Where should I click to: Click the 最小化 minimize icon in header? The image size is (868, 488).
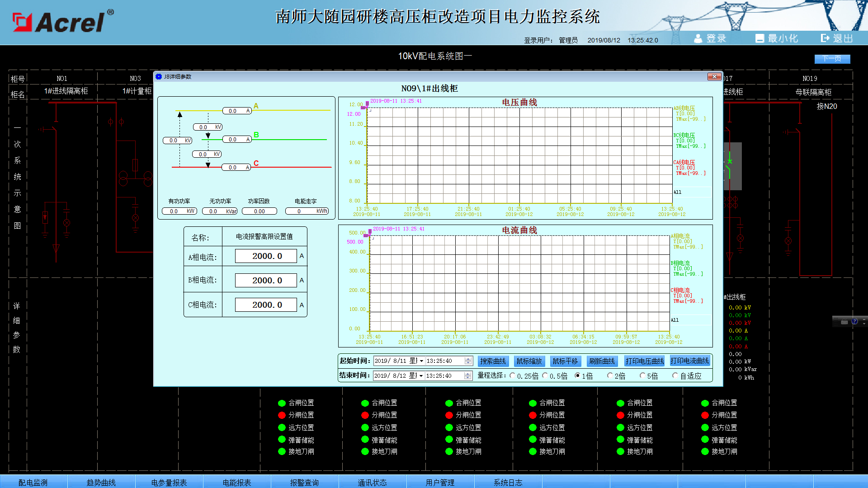(x=759, y=38)
